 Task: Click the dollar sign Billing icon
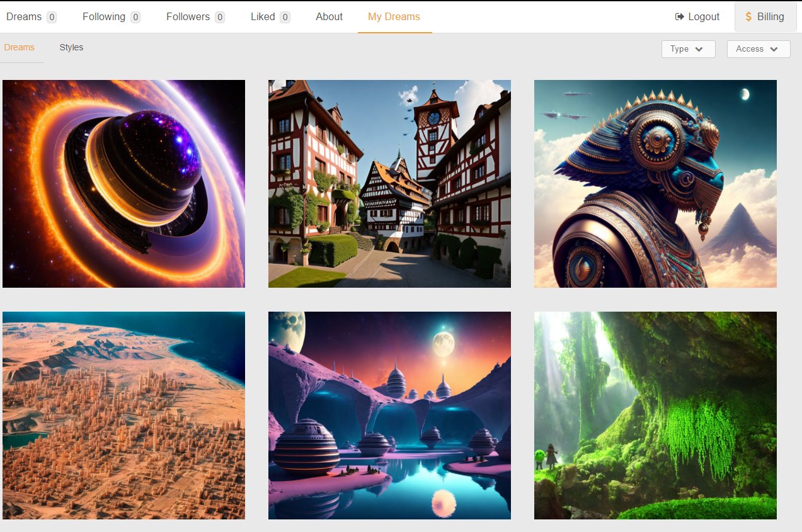tap(748, 17)
